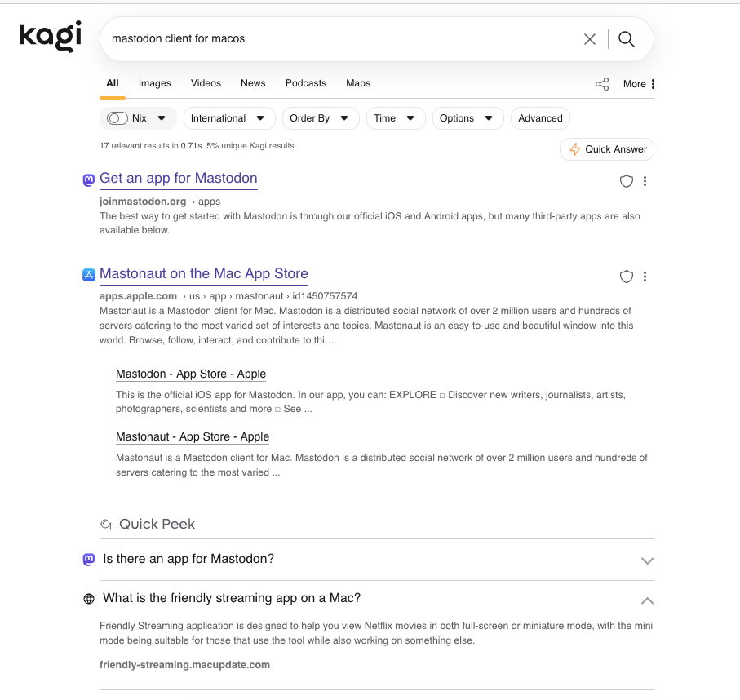Open 'Mastonaut on the Mac App Store' link
Viewport: 740px width, 700px height.
[x=204, y=274]
